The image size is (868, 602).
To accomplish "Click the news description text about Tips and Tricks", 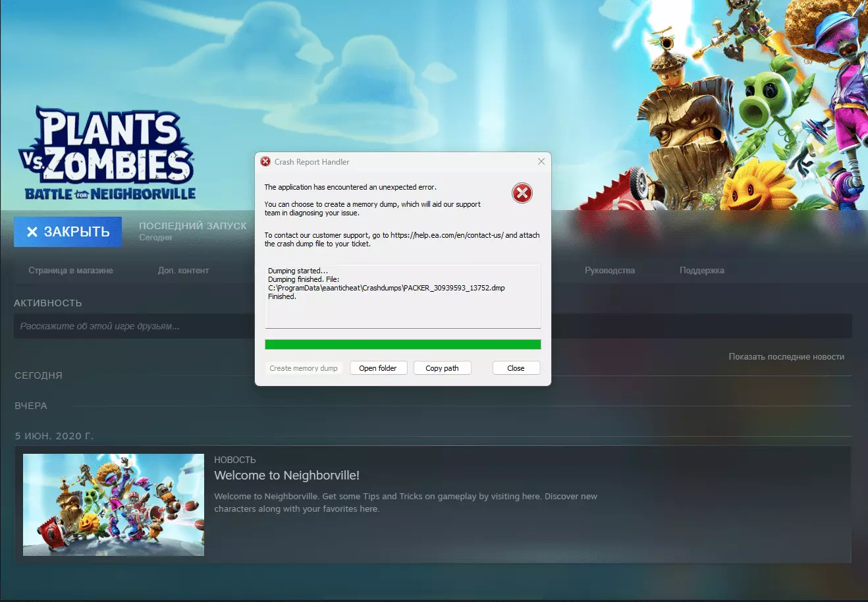I will tap(406, 503).
